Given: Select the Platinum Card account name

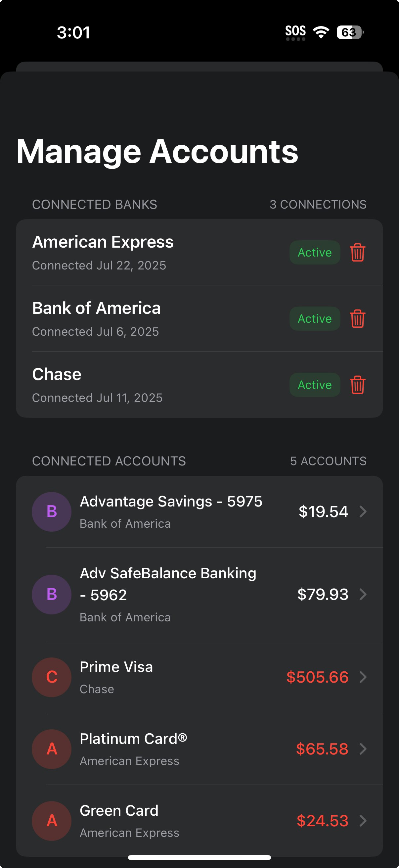Looking at the screenshot, I should [133, 739].
